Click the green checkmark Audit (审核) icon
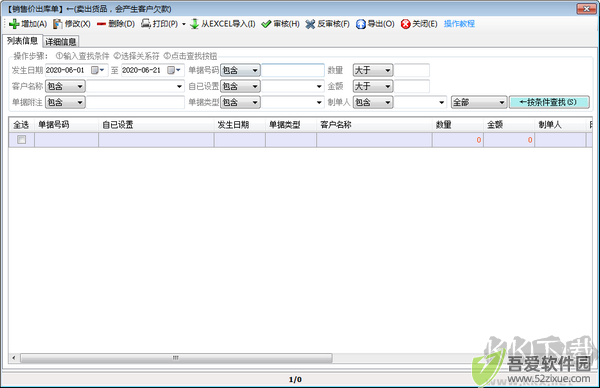 pyautogui.click(x=266, y=24)
